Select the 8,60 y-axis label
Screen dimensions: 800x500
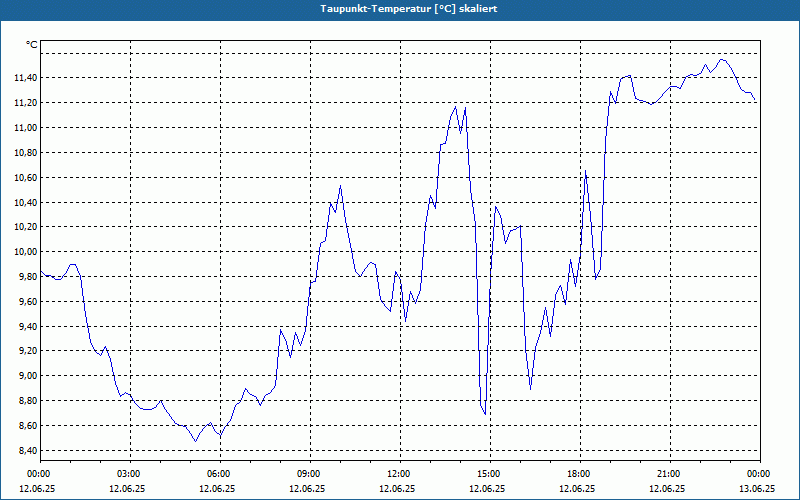click(28, 426)
